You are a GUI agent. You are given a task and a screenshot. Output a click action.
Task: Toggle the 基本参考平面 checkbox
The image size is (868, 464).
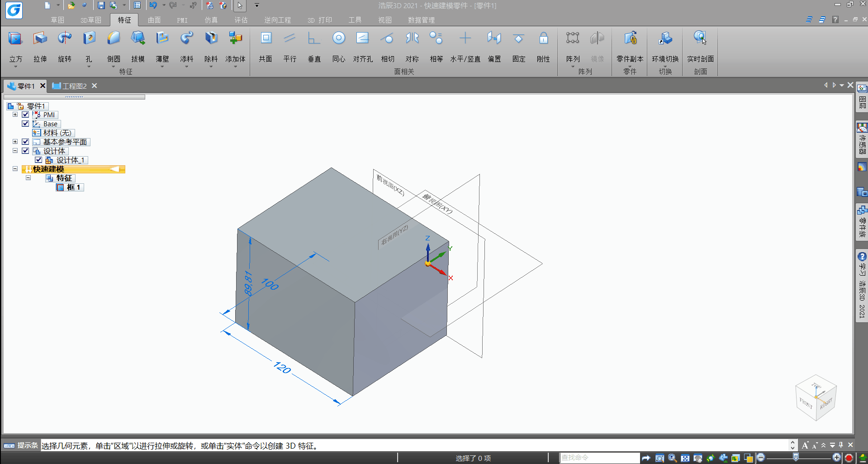click(x=25, y=142)
